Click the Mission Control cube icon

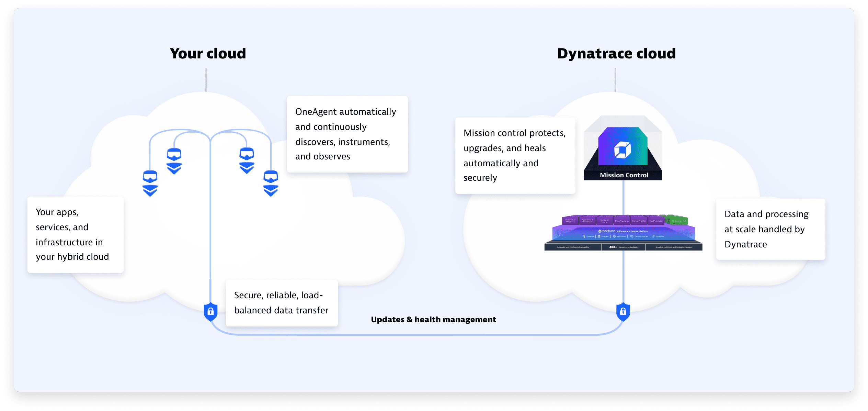[x=623, y=150]
